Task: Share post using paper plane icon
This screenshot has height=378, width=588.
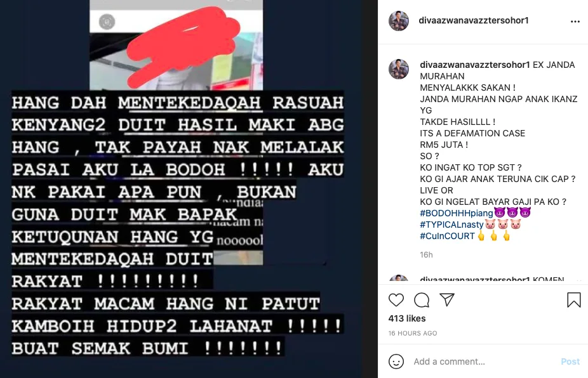Action: 447,300
